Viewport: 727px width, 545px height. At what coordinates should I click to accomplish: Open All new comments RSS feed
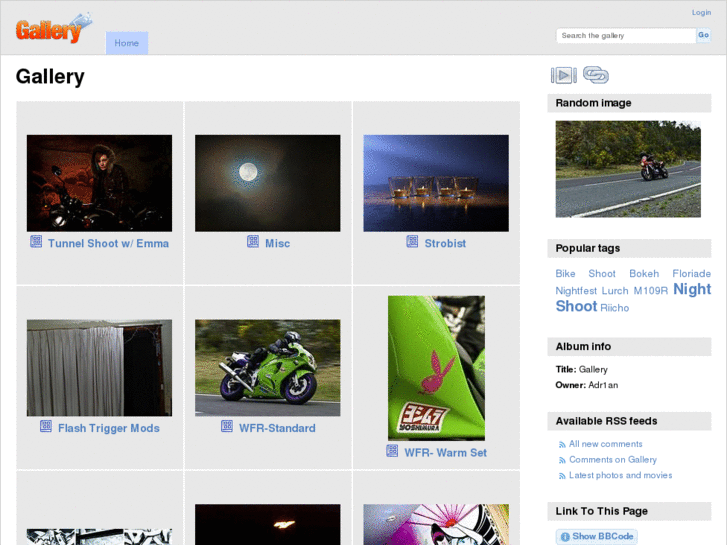point(606,444)
